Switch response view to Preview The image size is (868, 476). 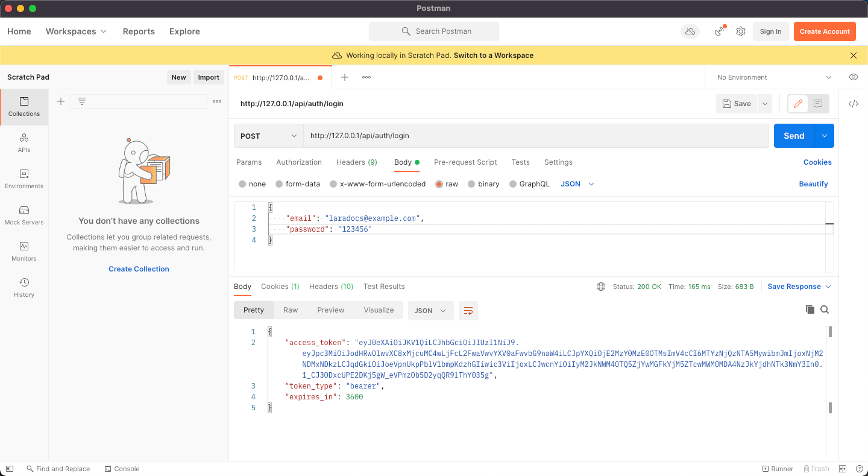(331, 310)
